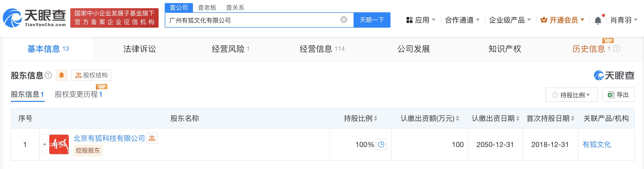
Task: Switch to the 查老板 tab
Action: coord(207,8)
